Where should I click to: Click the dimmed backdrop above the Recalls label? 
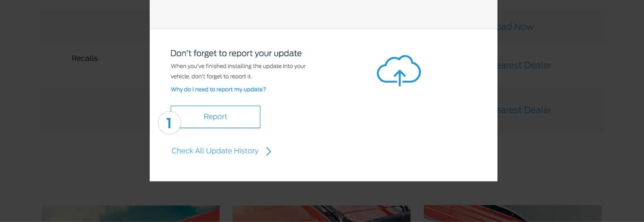[x=85, y=27]
